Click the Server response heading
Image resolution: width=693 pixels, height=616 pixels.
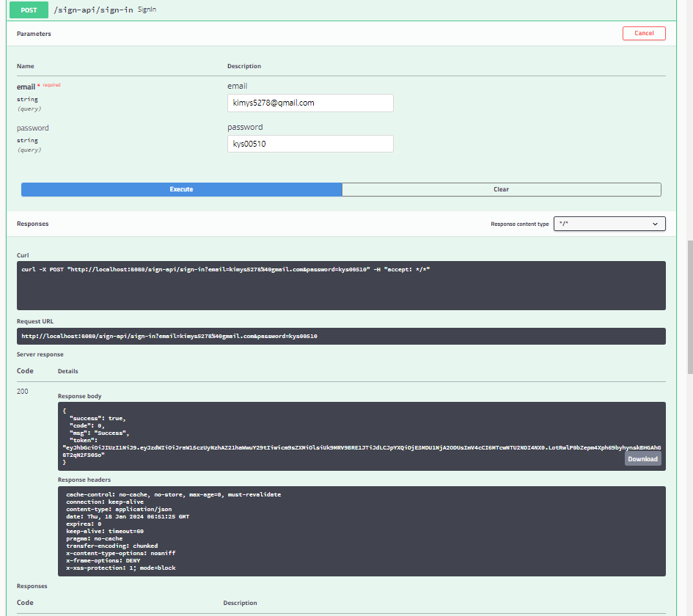(40, 354)
